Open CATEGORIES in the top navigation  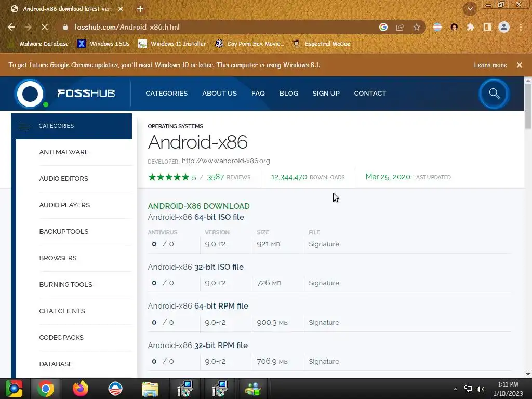[x=167, y=94]
